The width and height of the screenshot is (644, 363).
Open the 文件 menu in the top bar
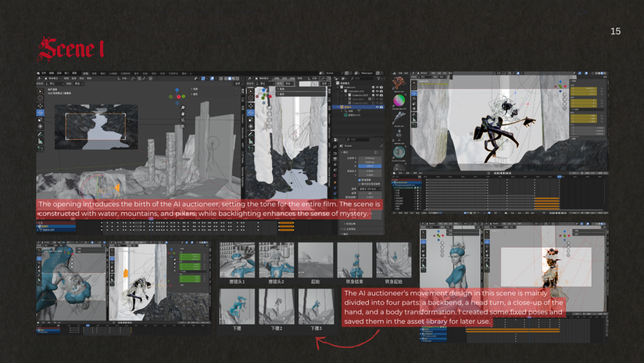coord(44,74)
